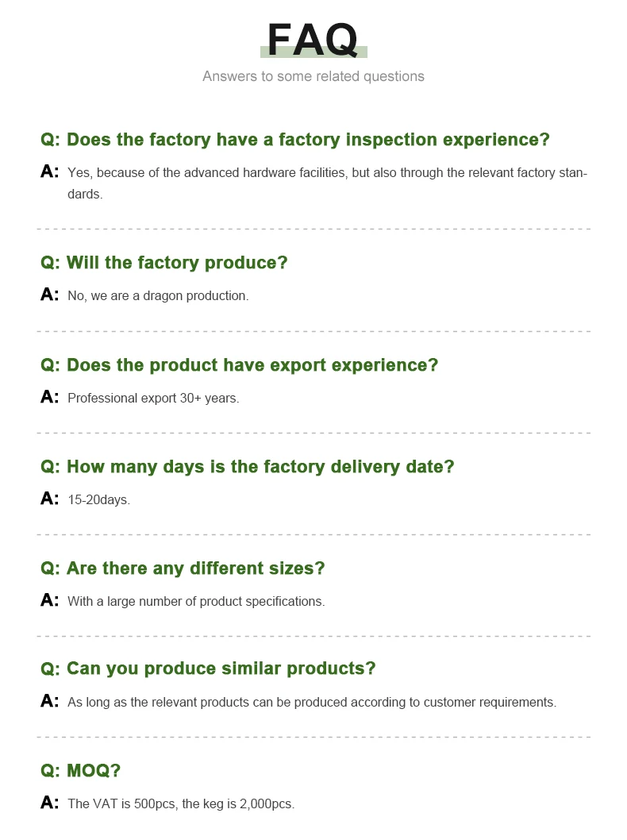Click the 'Will the factory produce?' question

coord(164,263)
